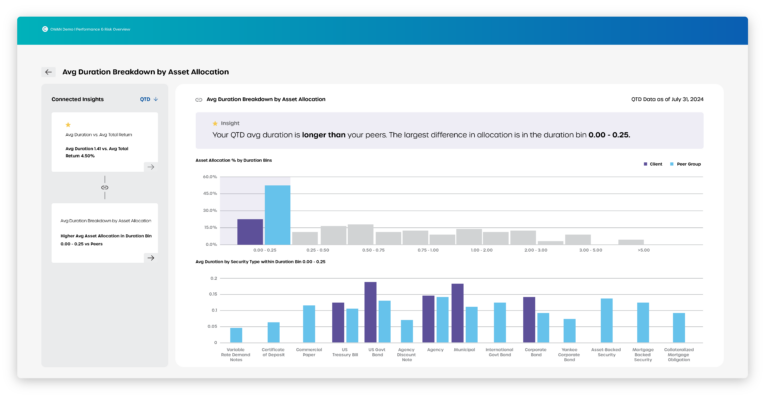
Task: Click the Agency Discount Note bar
Action: point(407,331)
